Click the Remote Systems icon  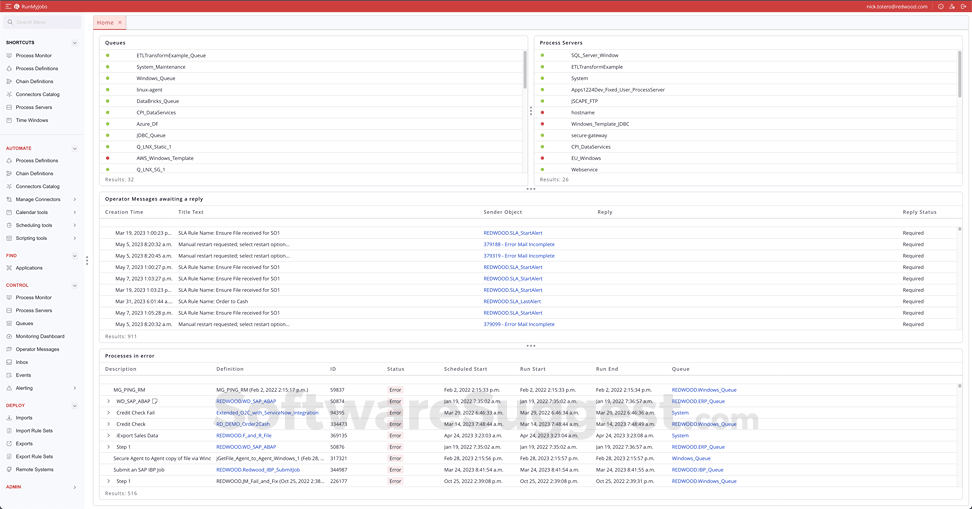click(x=9, y=469)
